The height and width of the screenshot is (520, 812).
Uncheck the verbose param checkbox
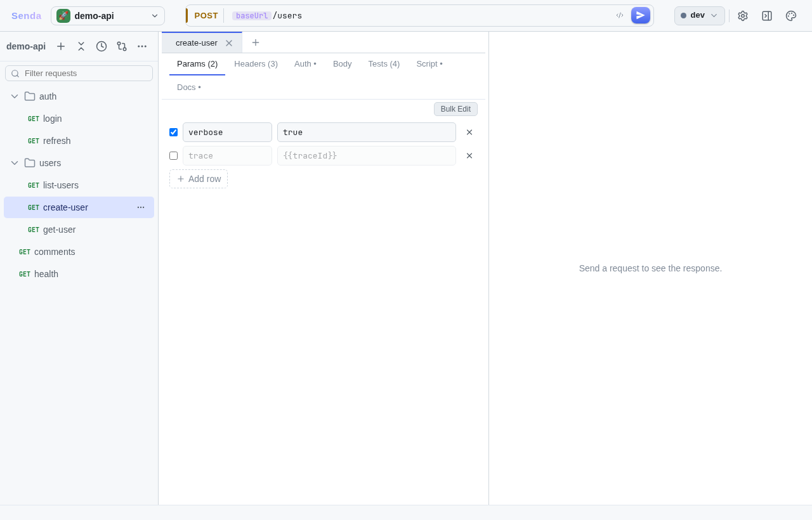point(173,133)
